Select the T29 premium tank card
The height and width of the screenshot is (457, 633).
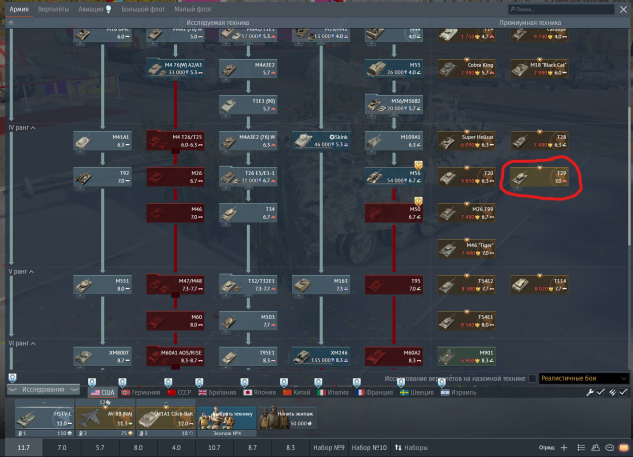(539, 177)
